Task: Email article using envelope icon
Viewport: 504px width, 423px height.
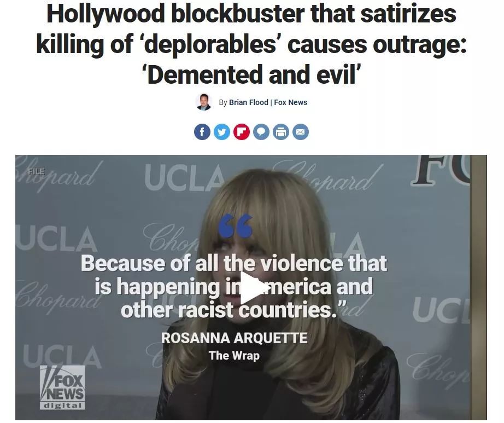Action: 301,132
